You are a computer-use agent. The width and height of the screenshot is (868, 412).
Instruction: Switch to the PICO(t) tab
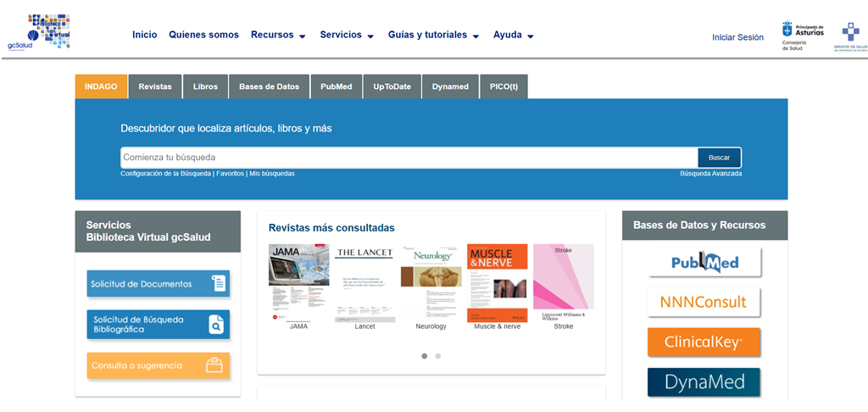pyautogui.click(x=504, y=86)
